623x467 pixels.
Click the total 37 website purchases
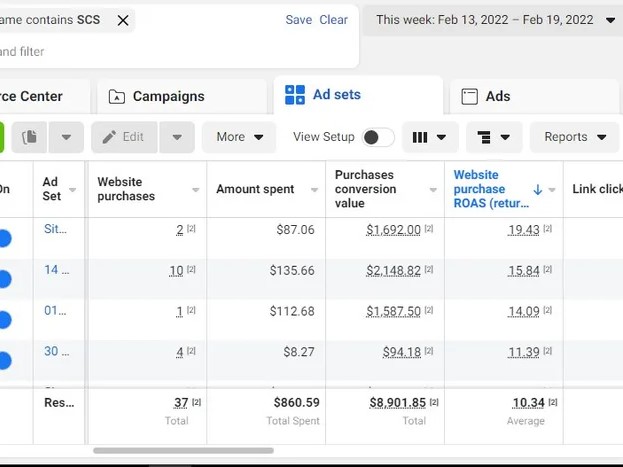point(181,403)
